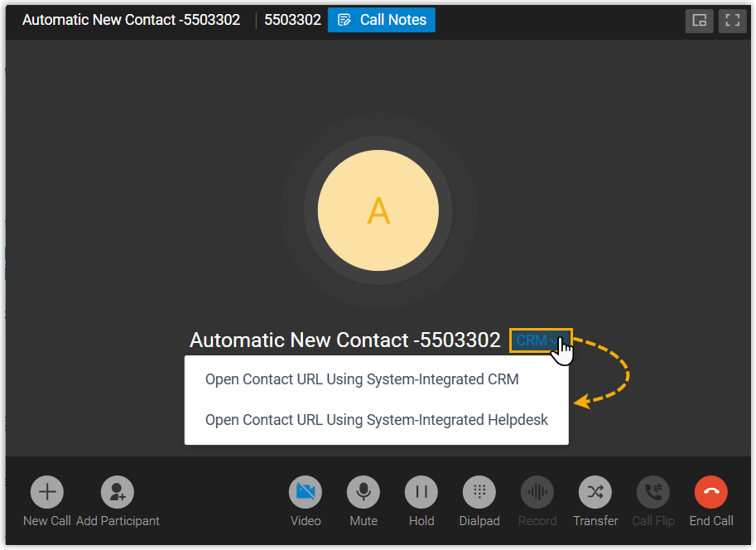Choose Open Contact URL Using System-Integrated Helpdesk

[x=377, y=420]
